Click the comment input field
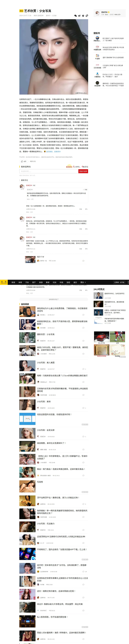 [49, 171]
